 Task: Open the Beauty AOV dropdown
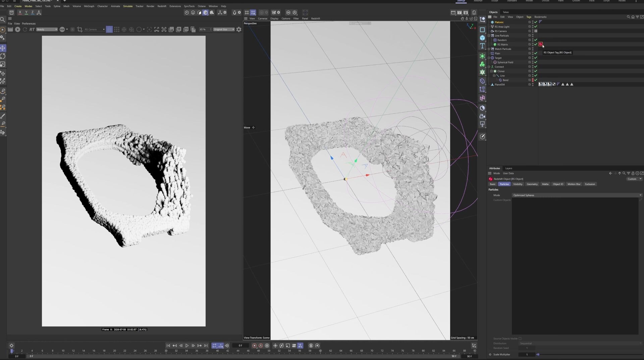pyautogui.click(x=47, y=29)
